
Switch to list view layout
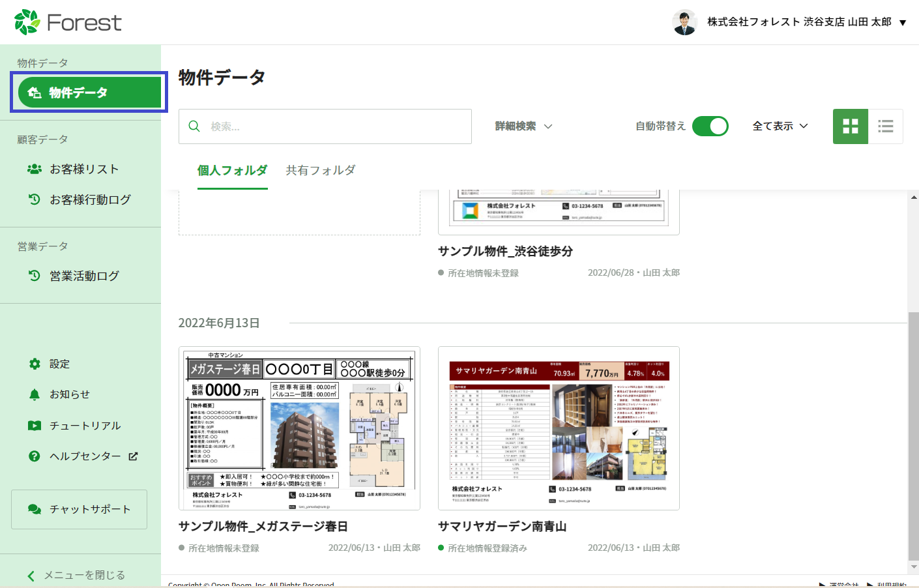(885, 126)
